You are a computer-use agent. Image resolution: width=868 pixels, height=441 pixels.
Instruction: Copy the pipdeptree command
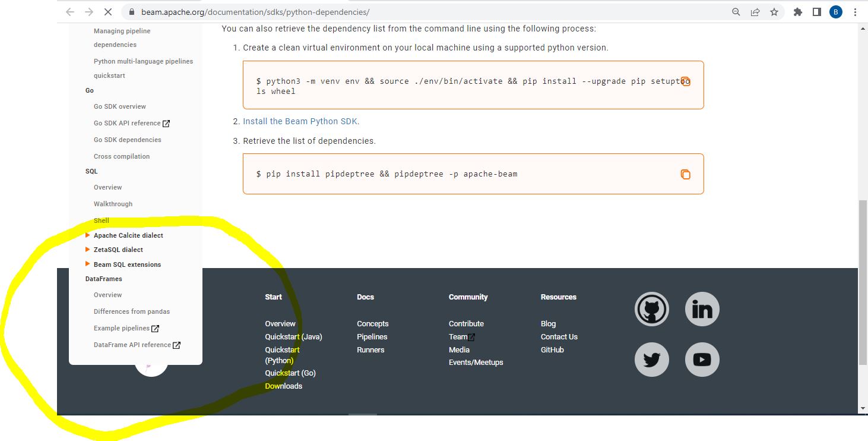coord(685,174)
